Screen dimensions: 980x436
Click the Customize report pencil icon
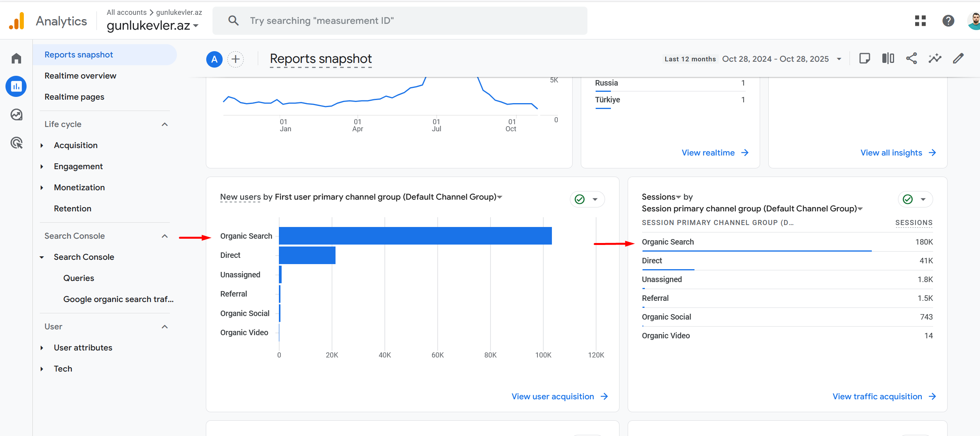[958, 59]
